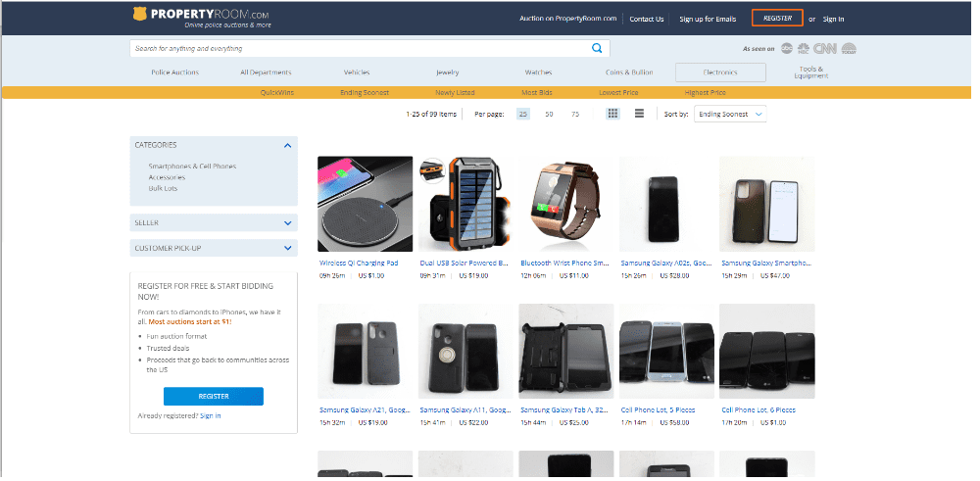This screenshot has height=481, width=980.
Task: Click Samsung Galaxy A11 title link
Action: (465, 410)
